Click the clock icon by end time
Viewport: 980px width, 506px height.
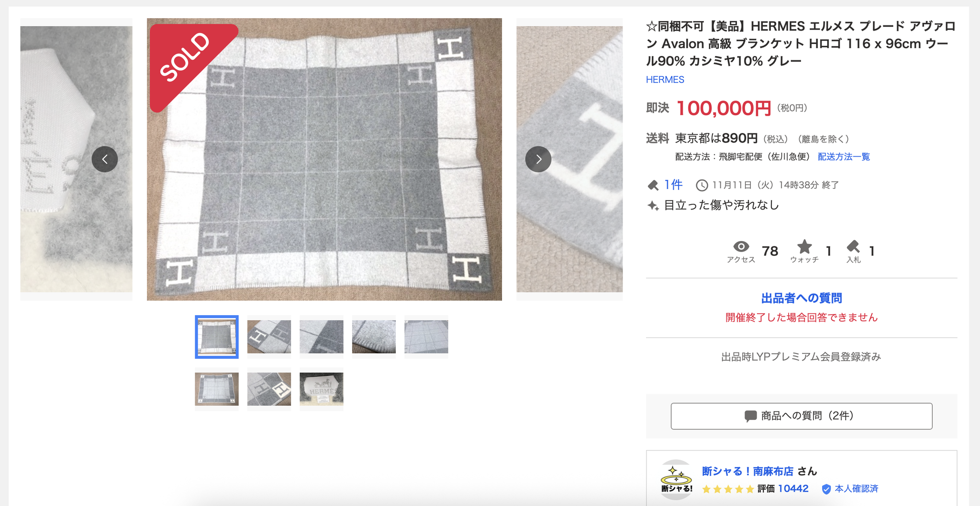(702, 185)
